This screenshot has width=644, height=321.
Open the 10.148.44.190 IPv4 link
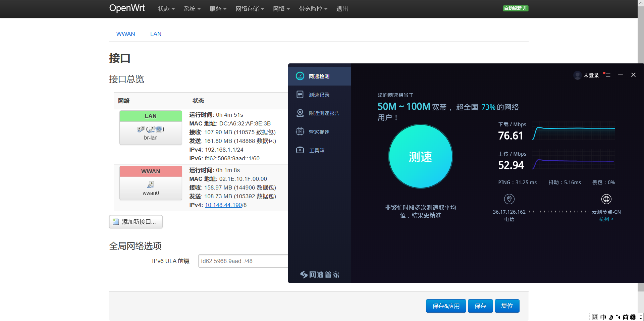tap(223, 205)
